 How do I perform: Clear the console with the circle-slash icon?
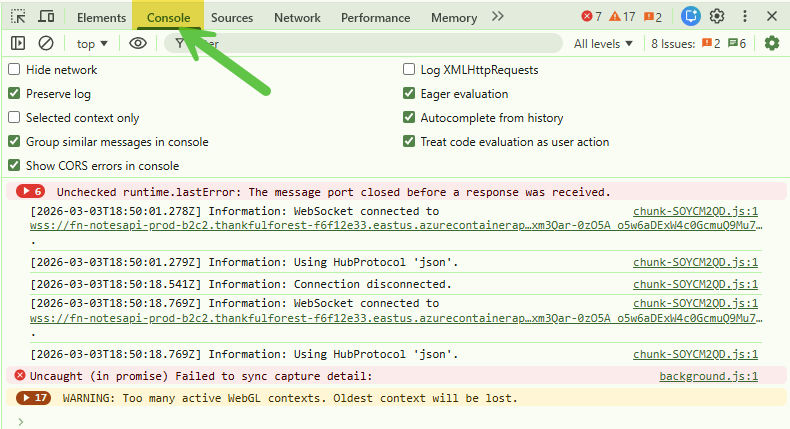(46, 43)
